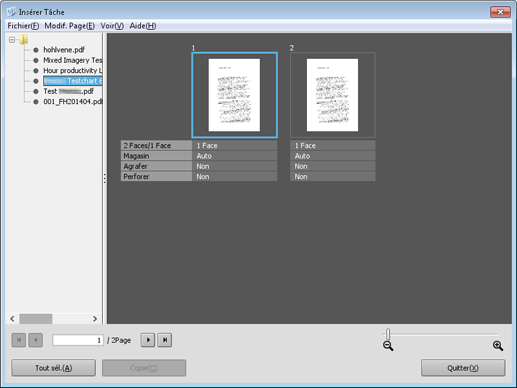Click page 2 Perforer 'Non' value

[x=333, y=176]
